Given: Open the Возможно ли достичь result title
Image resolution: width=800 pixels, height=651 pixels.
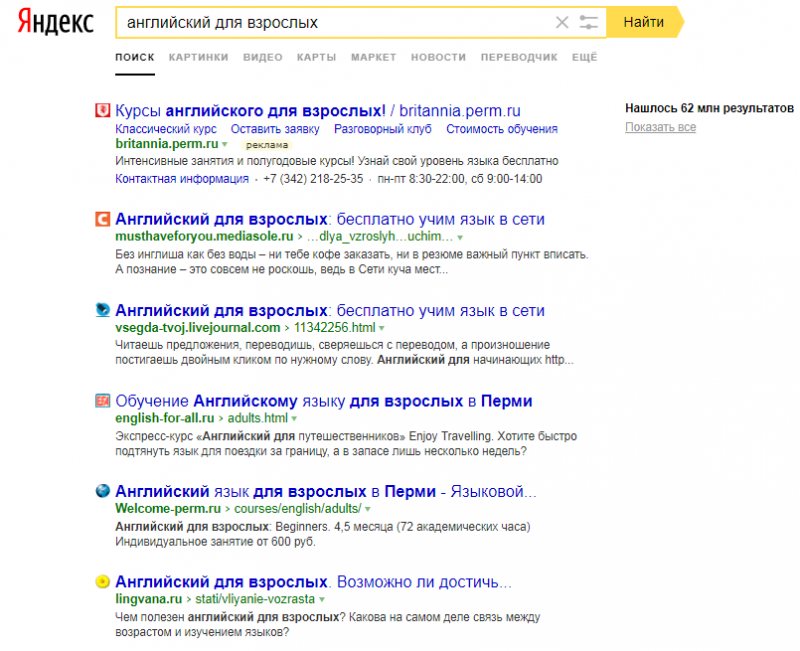Looking at the screenshot, I should (313, 582).
